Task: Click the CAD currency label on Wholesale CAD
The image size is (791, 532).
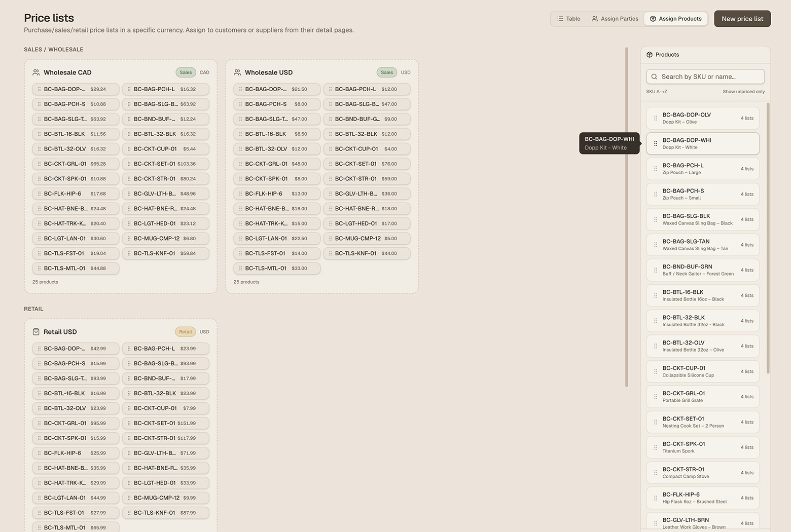Action: pyautogui.click(x=204, y=72)
